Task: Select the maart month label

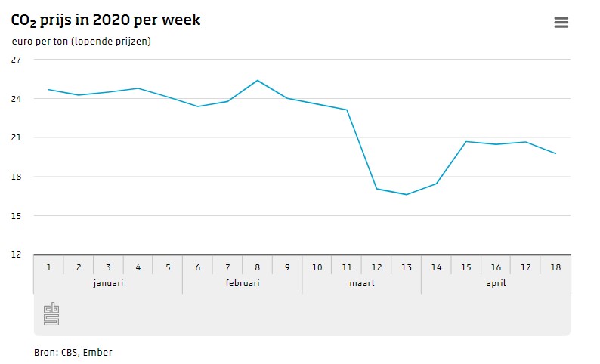Action: coord(362,284)
